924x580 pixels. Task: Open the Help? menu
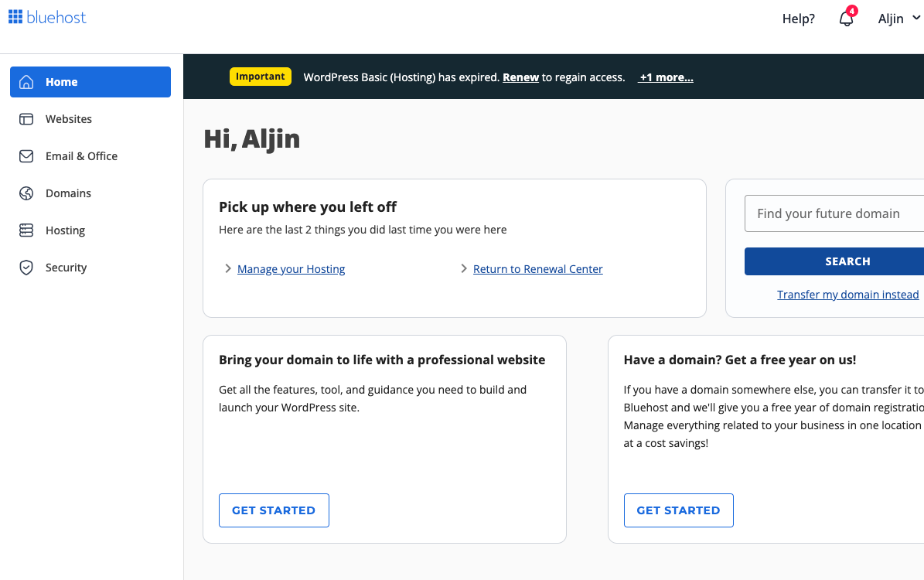pos(798,18)
